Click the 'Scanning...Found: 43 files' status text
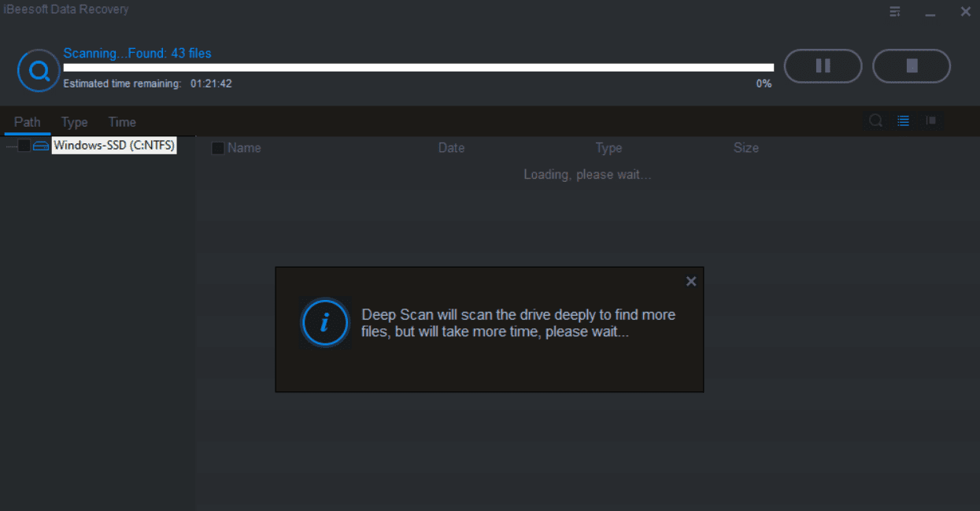This screenshot has height=511, width=980. (137, 54)
